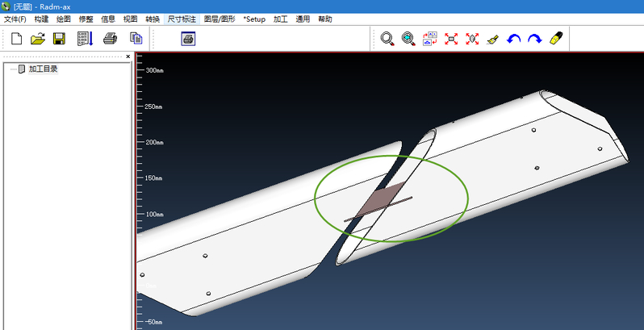Open the 尺寸标注 menu
This screenshot has width=644, height=330.
181,19
